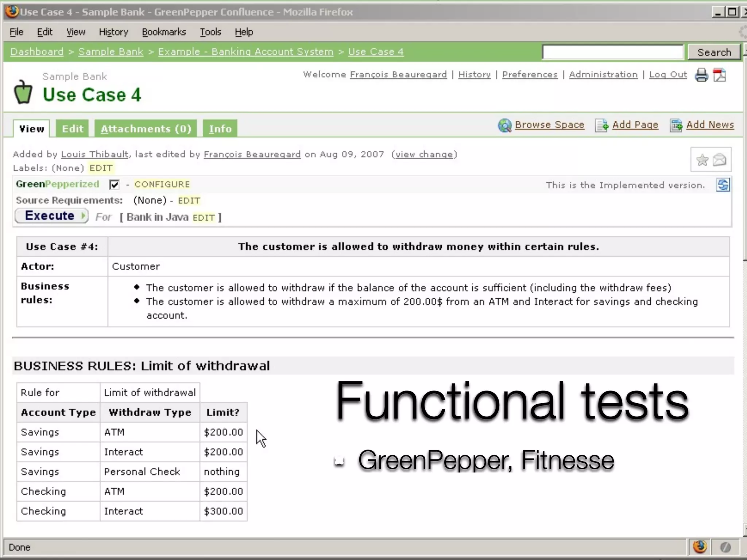Open the History menu in menu bar
Image resolution: width=747 pixels, height=560 pixels.
[113, 32]
